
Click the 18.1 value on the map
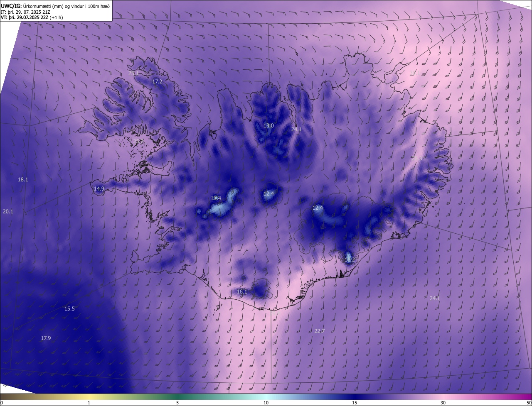click(x=23, y=180)
